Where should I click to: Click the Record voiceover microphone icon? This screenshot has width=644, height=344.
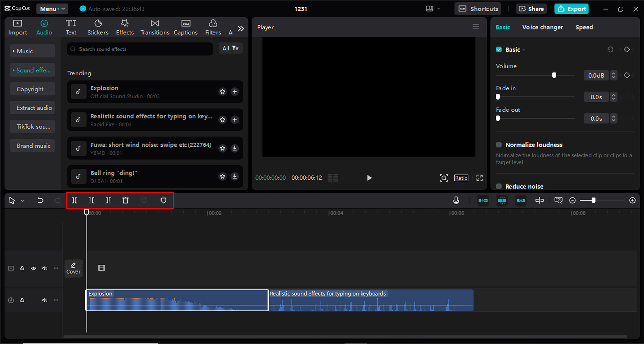(x=456, y=200)
